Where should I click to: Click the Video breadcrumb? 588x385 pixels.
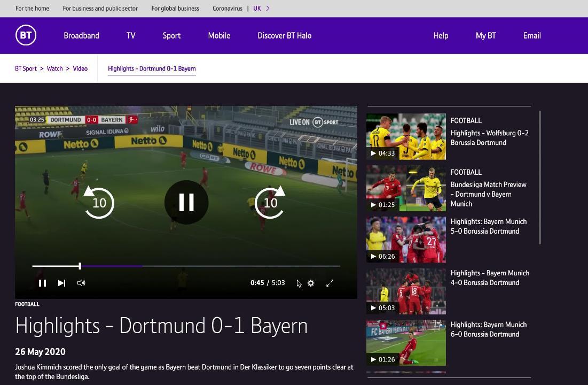pos(80,68)
